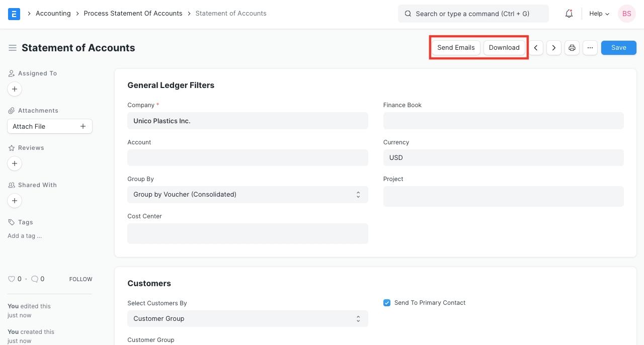The image size is (644, 345).
Task: Open the notifications bell
Action: [569, 14]
